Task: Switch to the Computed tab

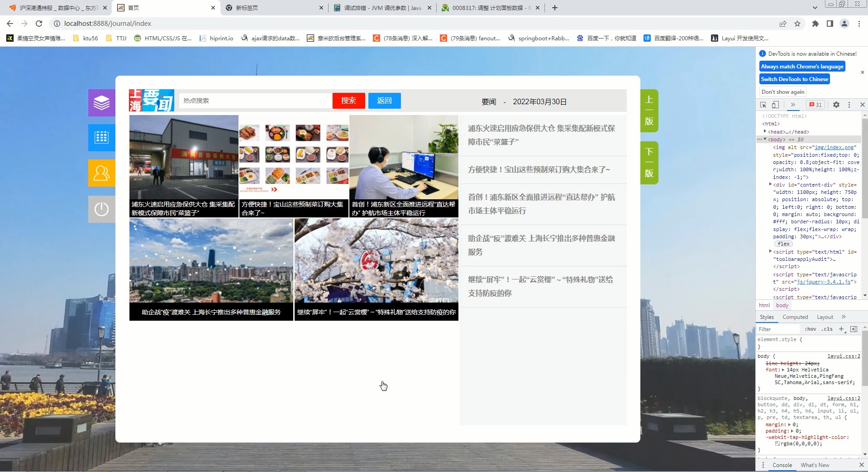Action: pos(795,317)
